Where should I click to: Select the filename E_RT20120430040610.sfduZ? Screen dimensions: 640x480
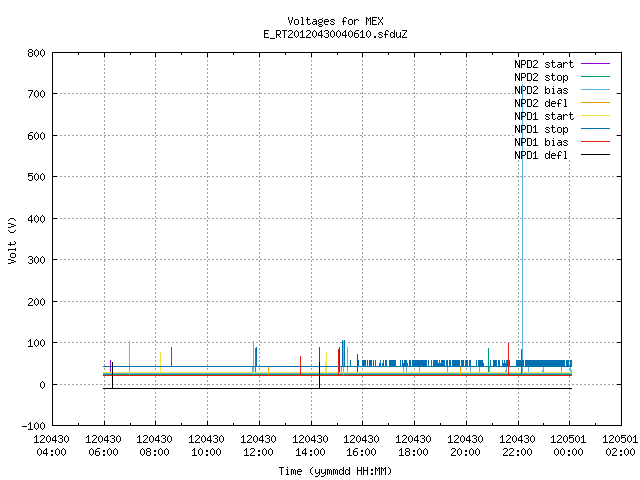pos(335,34)
